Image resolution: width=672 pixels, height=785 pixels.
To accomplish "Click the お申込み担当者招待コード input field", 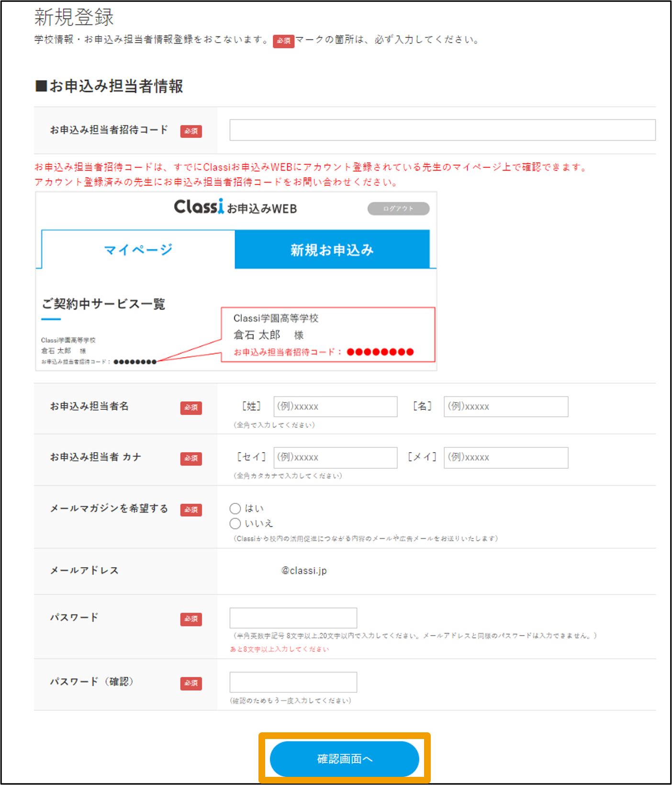I will pos(442,130).
